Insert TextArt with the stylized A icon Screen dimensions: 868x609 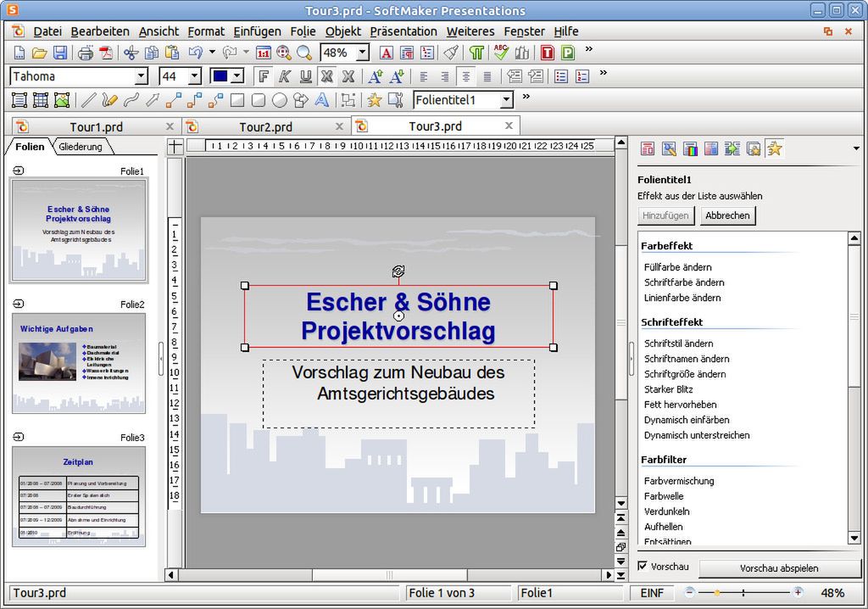point(322,100)
